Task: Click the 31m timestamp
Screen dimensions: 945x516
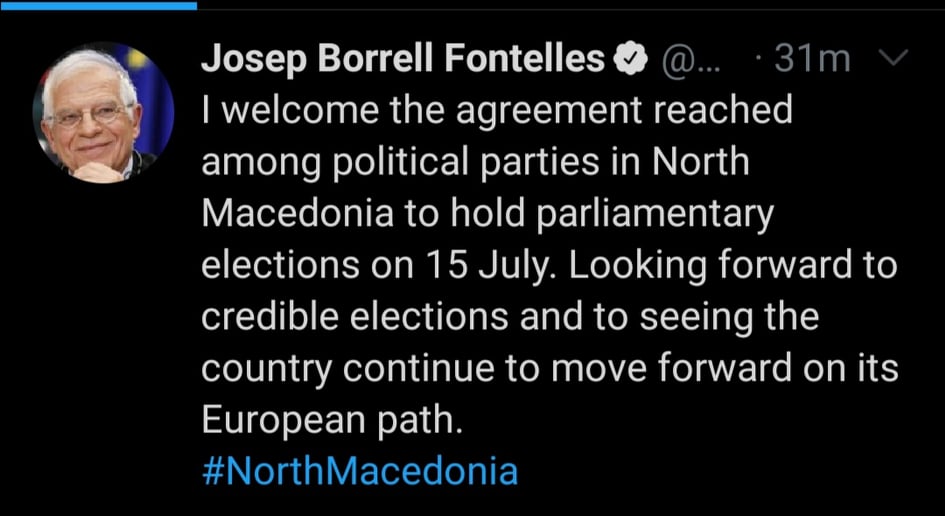Action: point(812,60)
